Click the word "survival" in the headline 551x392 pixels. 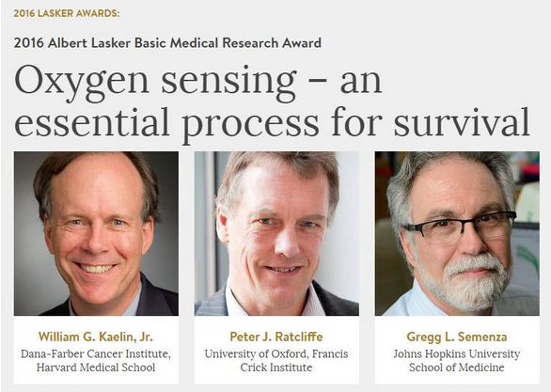462,122
